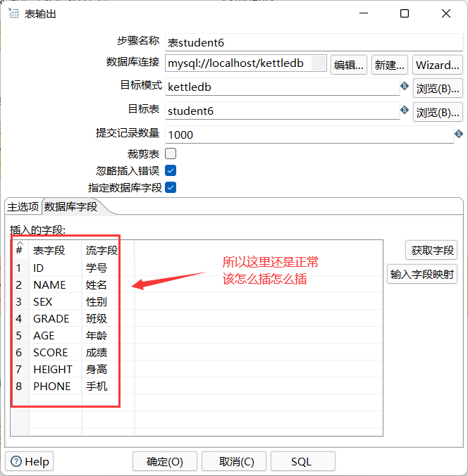Screen dimensions: 468x476
Task: Confirm with the 确定(O) button
Action: pyautogui.click(x=165, y=462)
